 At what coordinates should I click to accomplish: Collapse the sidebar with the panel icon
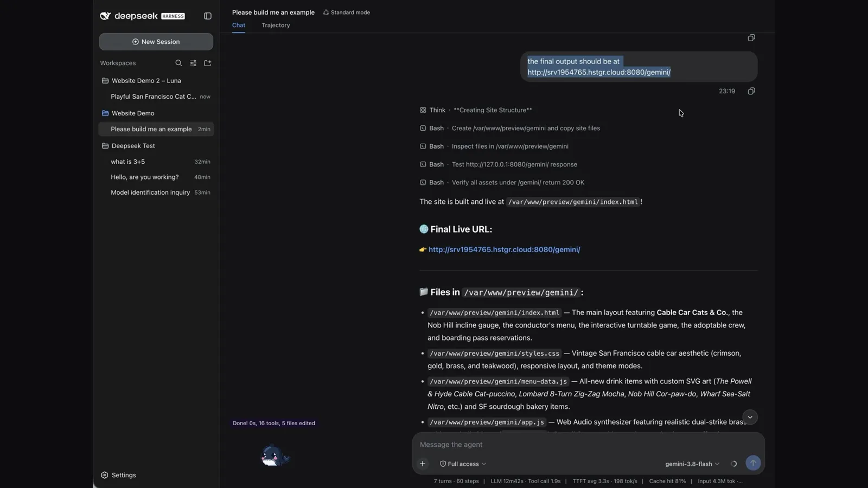point(207,16)
